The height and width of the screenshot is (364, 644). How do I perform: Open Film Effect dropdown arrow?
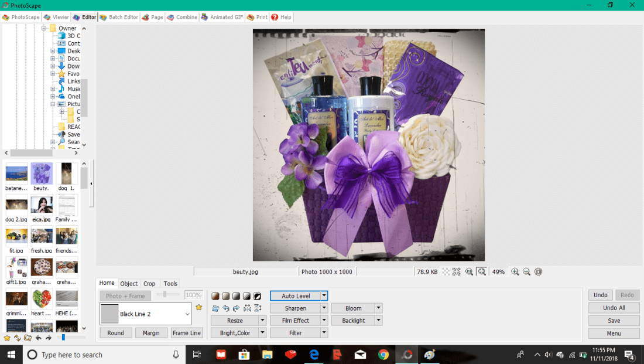(x=324, y=321)
